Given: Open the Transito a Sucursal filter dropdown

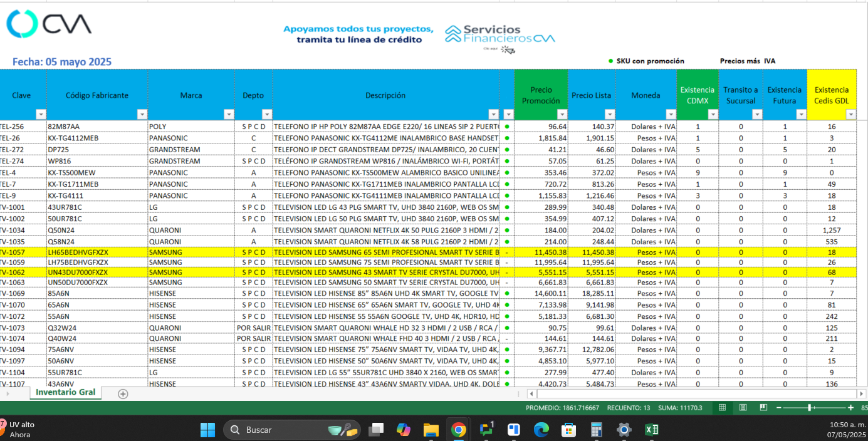Looking at the screenshot, I should [x=756, y=114].
